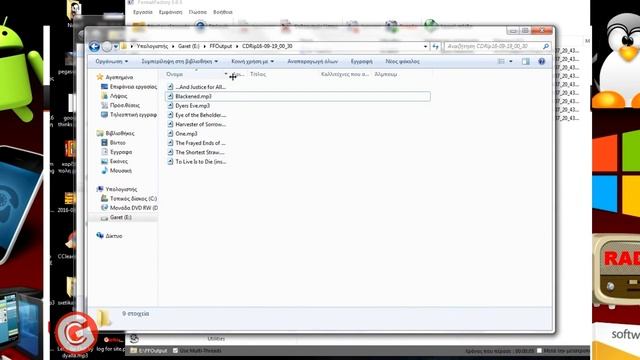Screen dimensions: 640x360
Task: Toggle the preview pane icon
Action: (526, 62)
